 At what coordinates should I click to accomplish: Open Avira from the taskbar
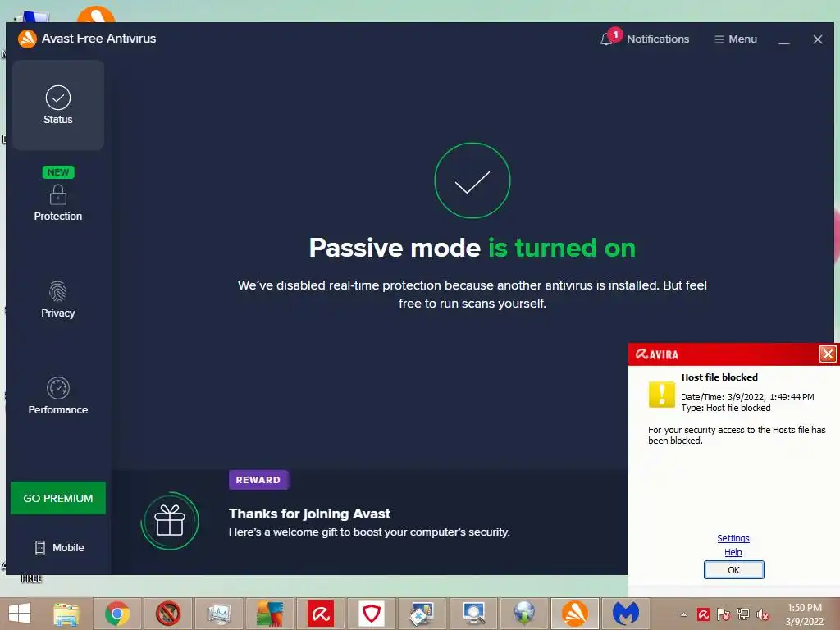coord(321,614)
